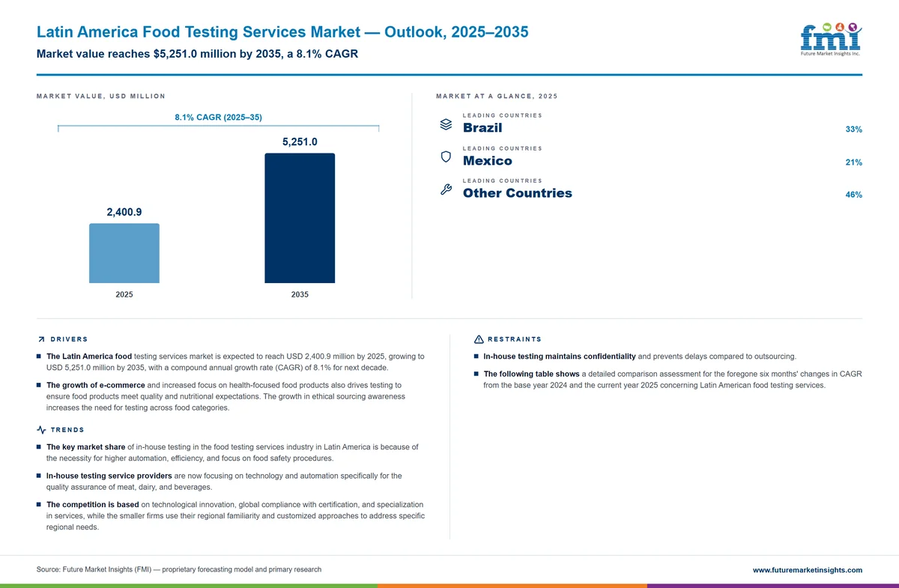Click the bullet starting The following table shows
899x588 pixels.
[x=673, y=379]
